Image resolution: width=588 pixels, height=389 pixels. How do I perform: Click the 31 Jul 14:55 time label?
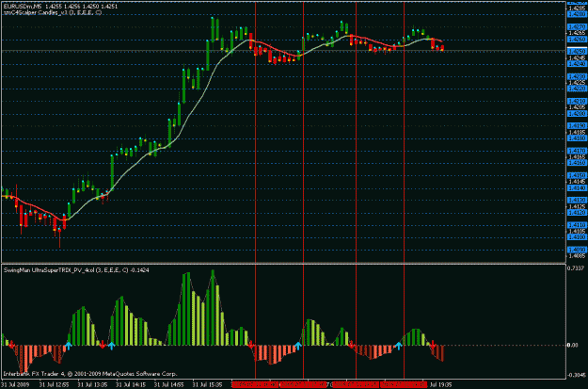(169, 385)
